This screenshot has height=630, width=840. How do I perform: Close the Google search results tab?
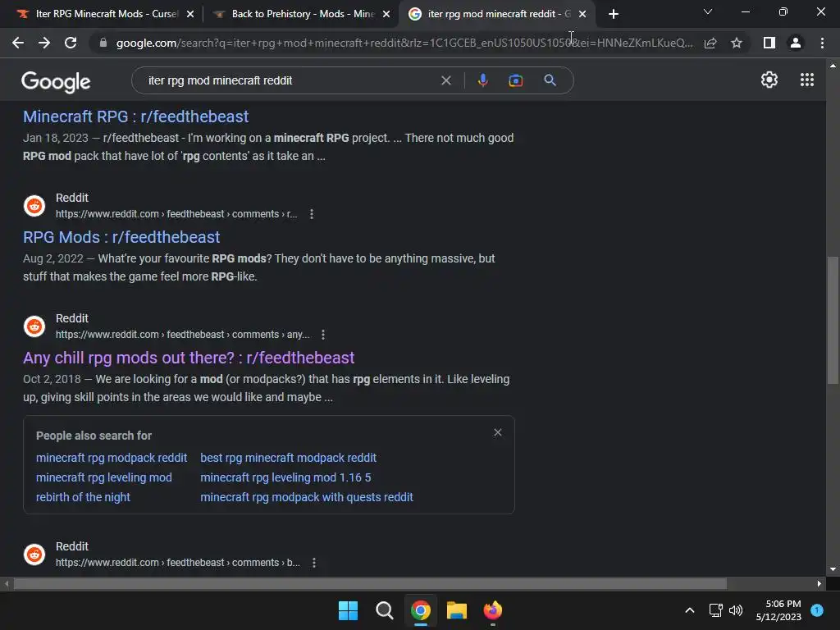[x=582, y=14]
